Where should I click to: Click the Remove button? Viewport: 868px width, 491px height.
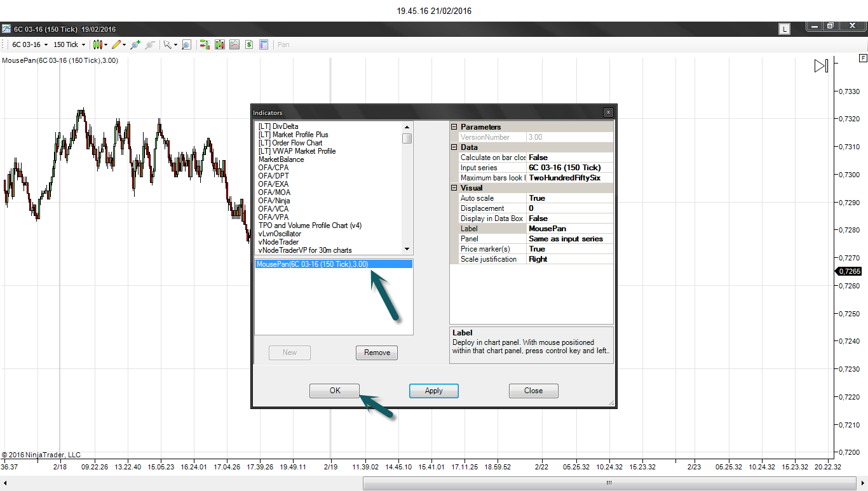[x=377, y=353]
